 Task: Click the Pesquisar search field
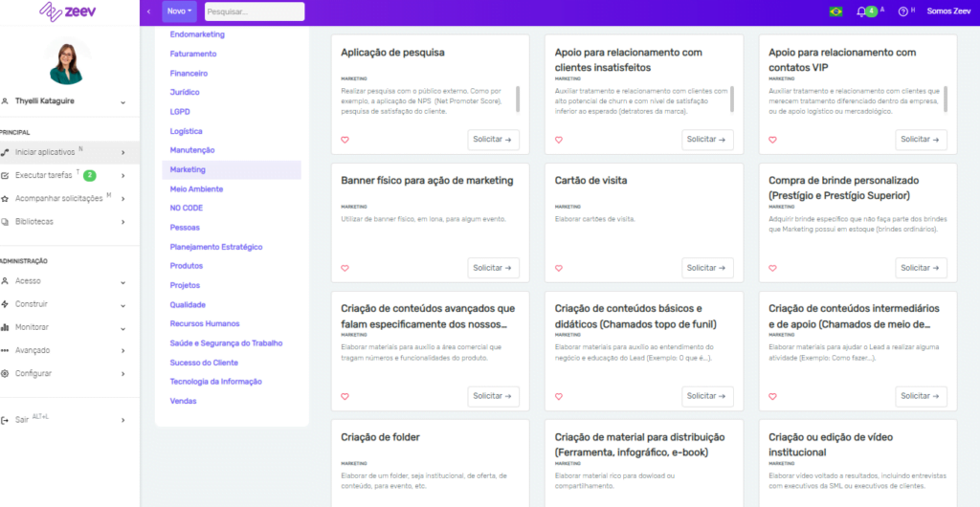click(x=254, y=11)
